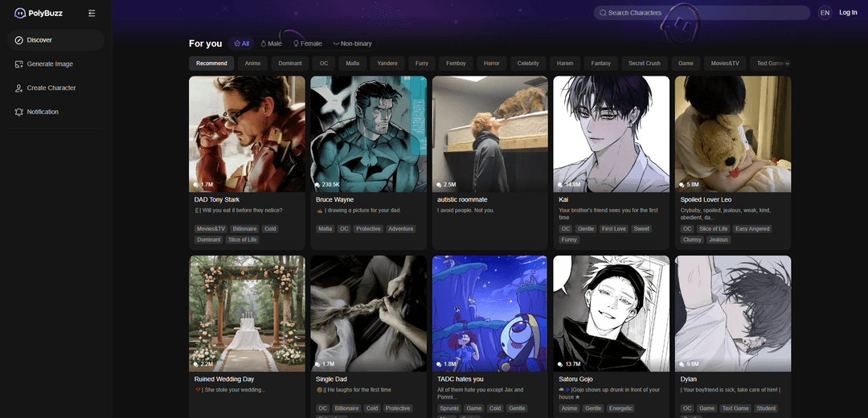Click the Log In button
The image size is (868, 418).
pyautogui.click(x=848, y=13)
